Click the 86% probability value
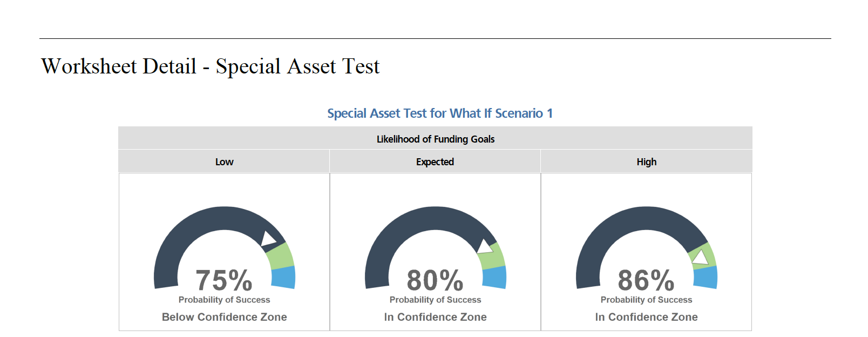Viewport: 868px width, 337px height. click(x=646, y=280)
